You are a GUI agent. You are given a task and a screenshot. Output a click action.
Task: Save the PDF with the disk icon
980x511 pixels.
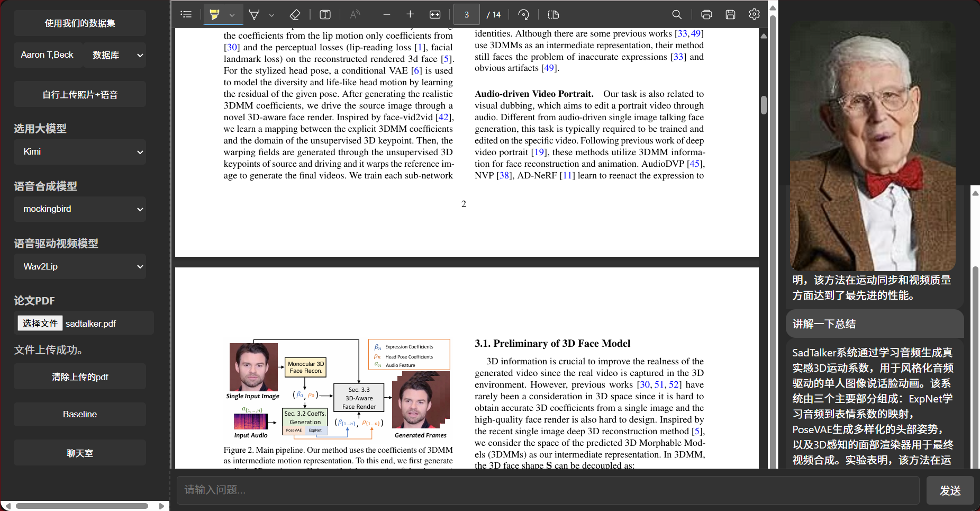(x=730, y=14)
